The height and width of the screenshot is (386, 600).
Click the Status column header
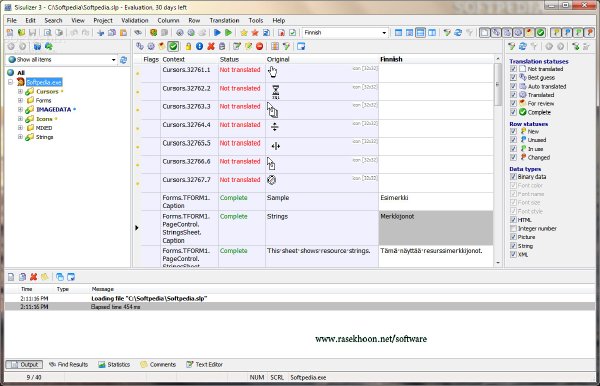[241, 59]
